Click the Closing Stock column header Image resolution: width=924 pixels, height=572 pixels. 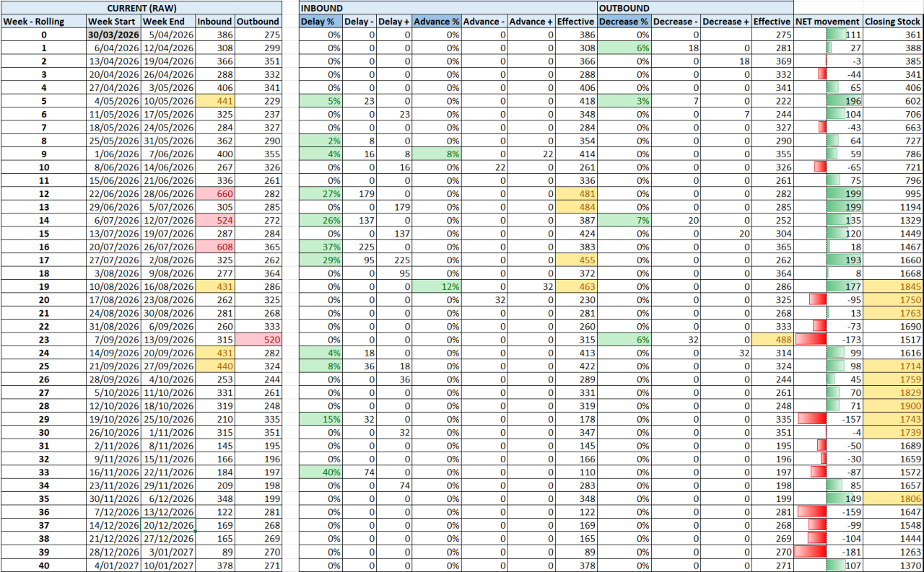point(892,21)
